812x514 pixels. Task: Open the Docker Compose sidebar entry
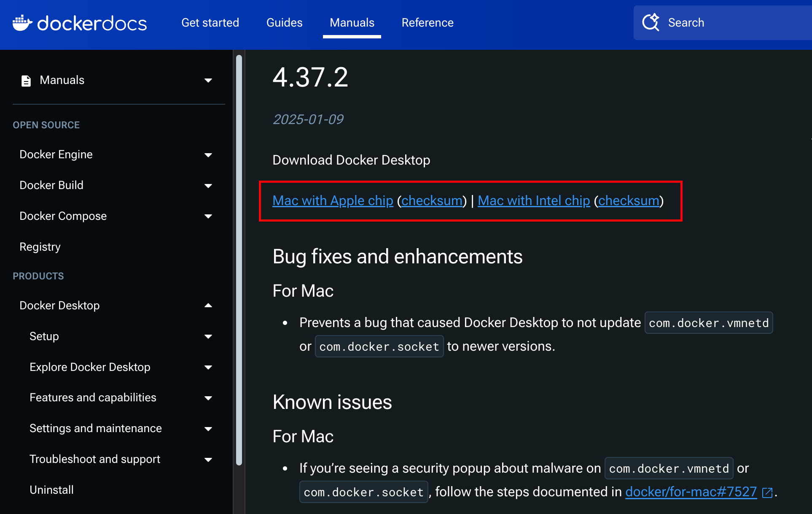pos(63,216)
